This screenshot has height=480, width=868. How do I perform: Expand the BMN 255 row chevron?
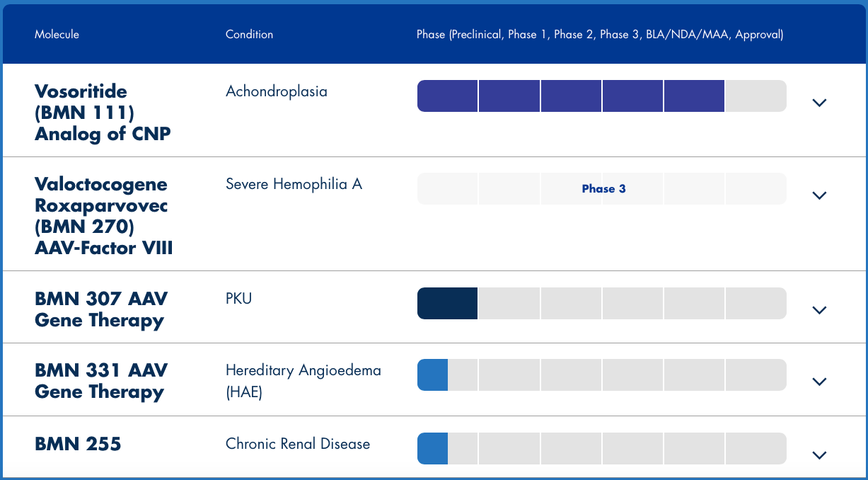819,455
